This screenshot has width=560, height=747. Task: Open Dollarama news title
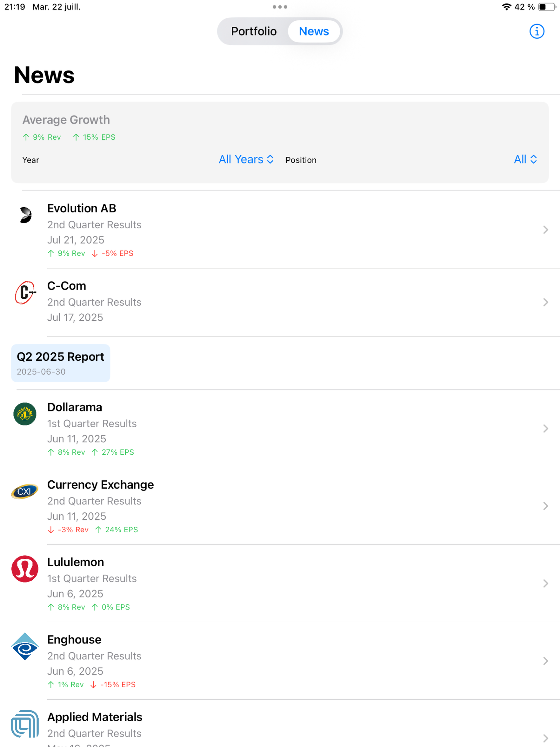75,407
